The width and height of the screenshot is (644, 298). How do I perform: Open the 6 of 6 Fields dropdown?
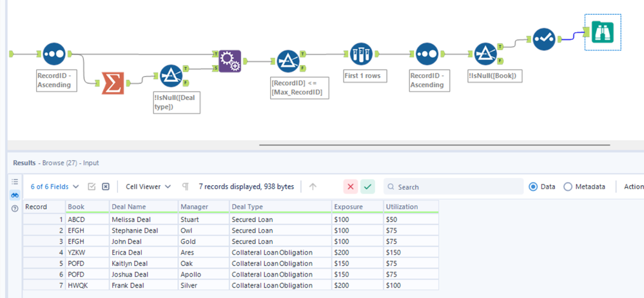[55, 186]
